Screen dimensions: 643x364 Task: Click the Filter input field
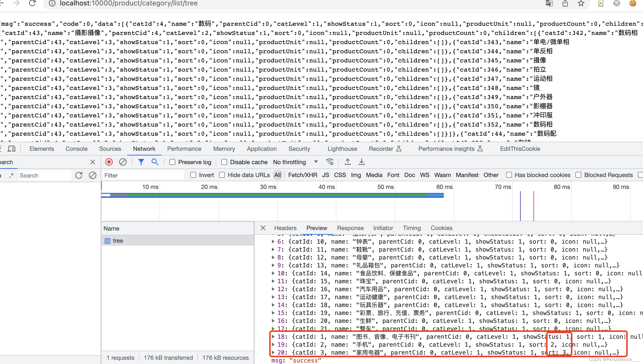[x=143, y=175]
